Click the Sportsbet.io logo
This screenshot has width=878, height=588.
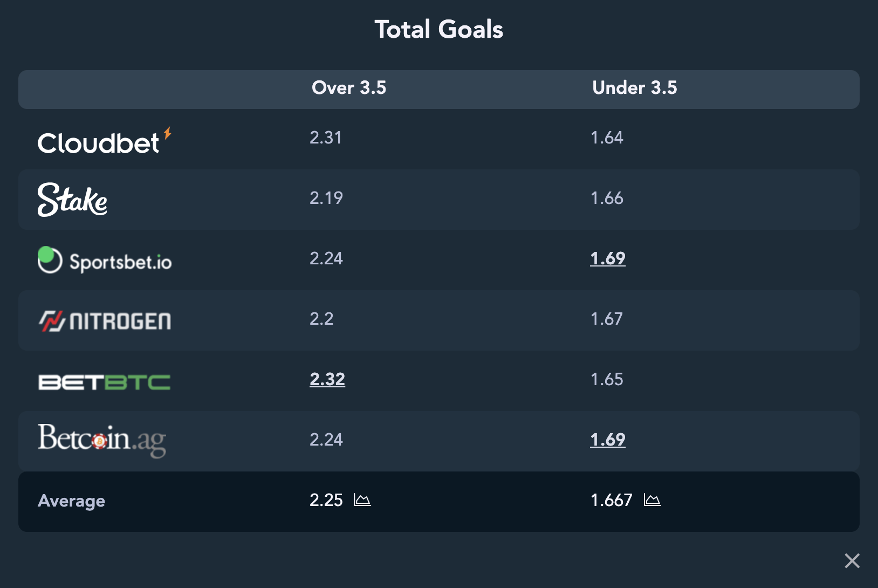(105, 260)
